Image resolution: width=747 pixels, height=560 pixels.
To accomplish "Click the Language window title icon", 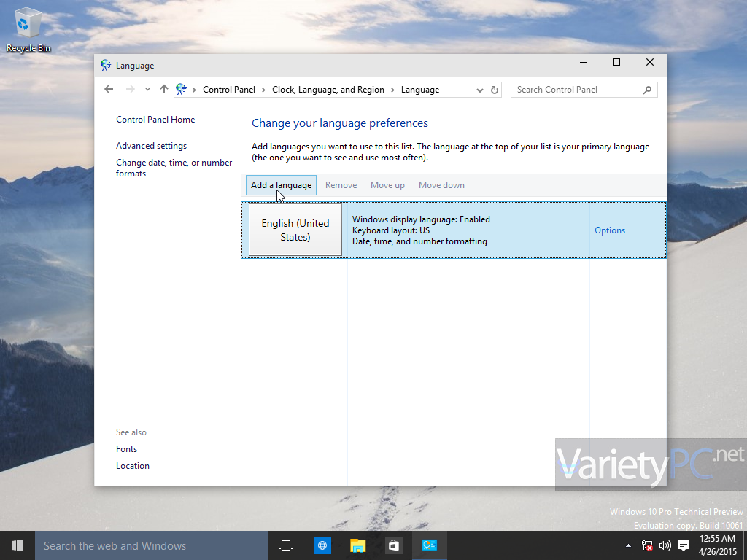I will pyautogui.click(x=106, y=65).
